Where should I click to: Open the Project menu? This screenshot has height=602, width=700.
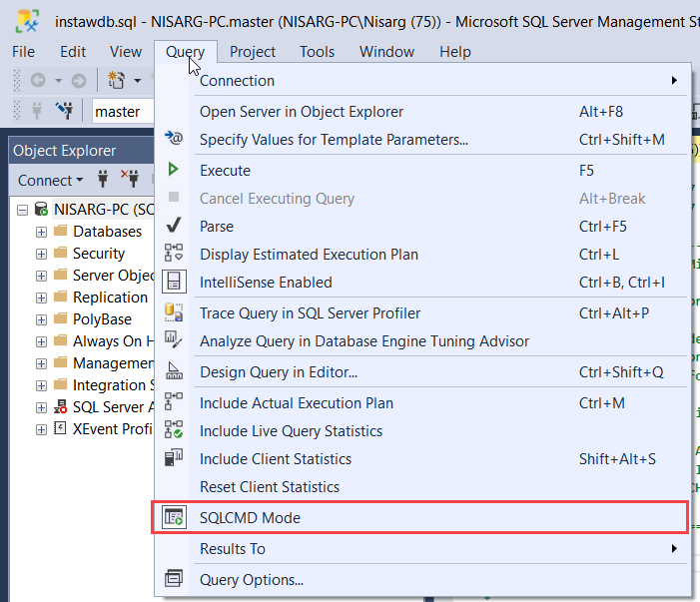click(252, 52)
